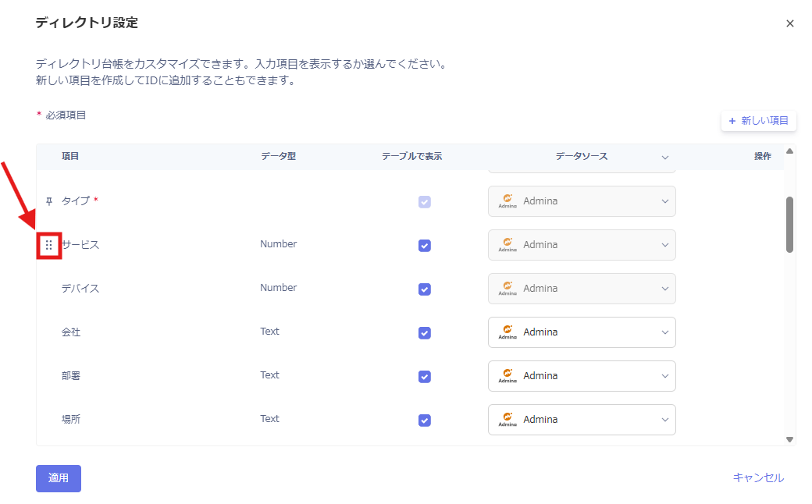Uncheck the デバイス table display checkbox

(x=425, y=289)
